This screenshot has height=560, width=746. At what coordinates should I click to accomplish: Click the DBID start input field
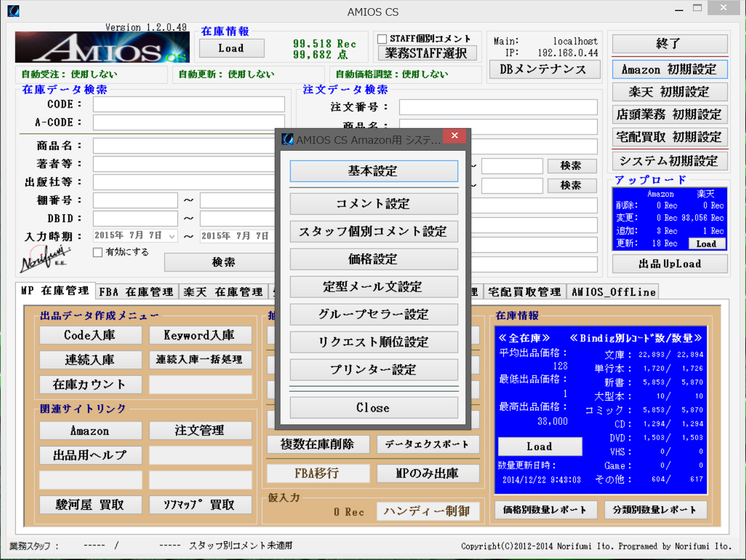coord(136,218)
